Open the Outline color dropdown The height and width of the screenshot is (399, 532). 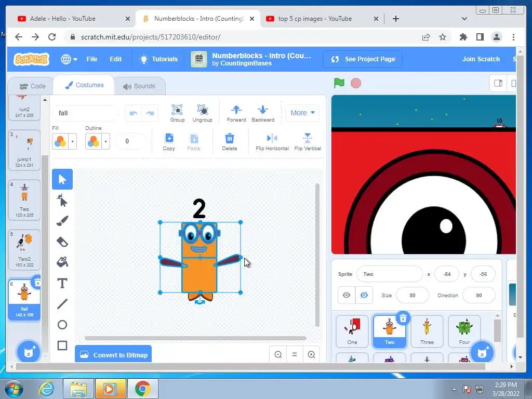pyautogui.click(x=97, y=141)
